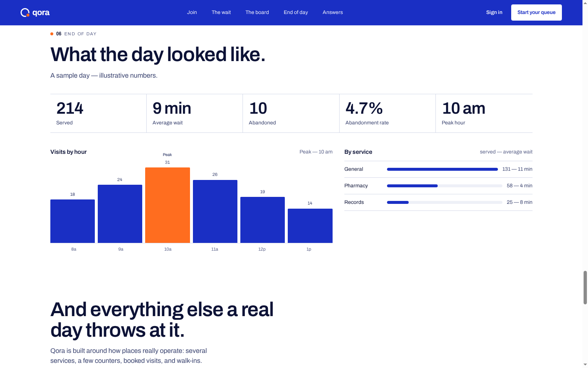Click the 'Abandoned' stat label

(262, 123)
